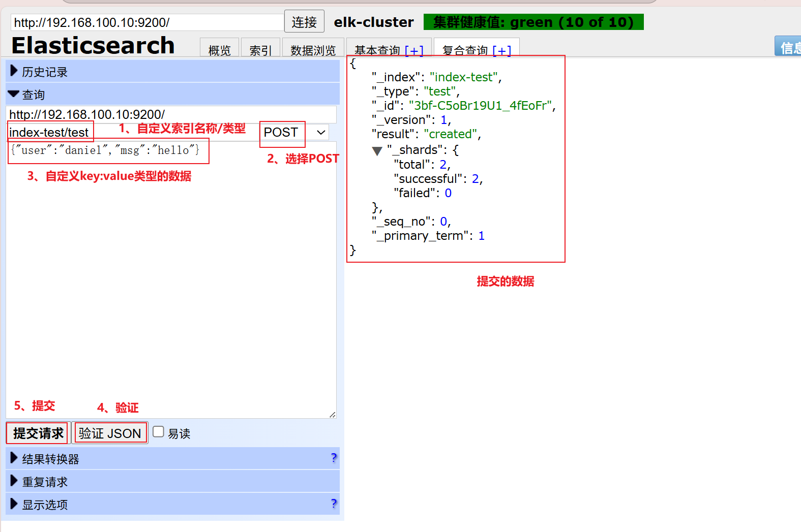The image size is (801, 532).
Task: Click the "successful": 2 line
Action: (x=438, y=178)
